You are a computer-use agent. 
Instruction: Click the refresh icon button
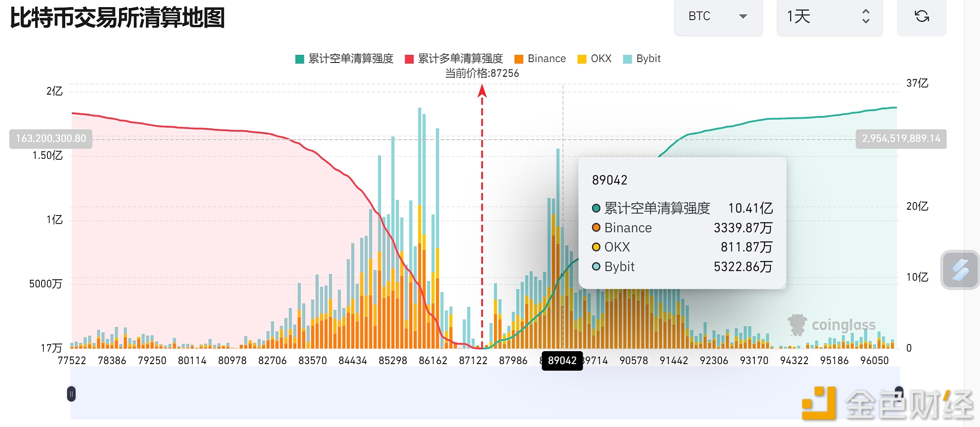pyautogui.click(x=922, y=17)
